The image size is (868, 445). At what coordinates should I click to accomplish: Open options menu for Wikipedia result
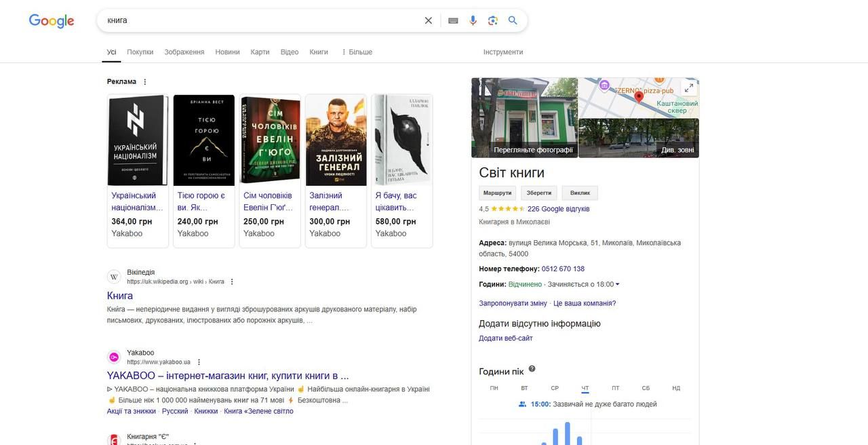(x=232, y=282)
